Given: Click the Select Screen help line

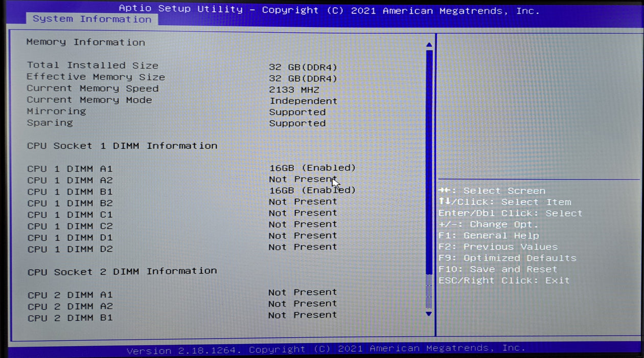Looking at the screenshot, I should (x=492, y=191).
